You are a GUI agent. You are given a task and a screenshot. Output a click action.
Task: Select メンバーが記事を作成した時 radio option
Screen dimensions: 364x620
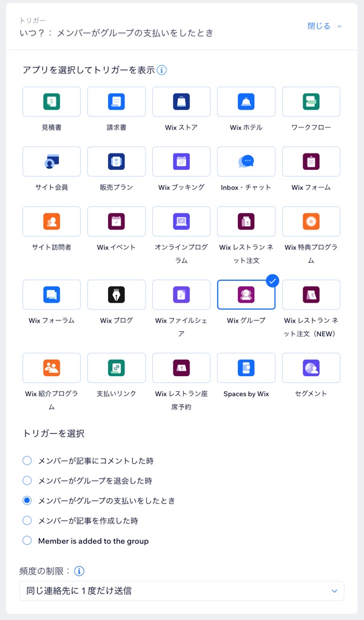click(x=27, y=521)
